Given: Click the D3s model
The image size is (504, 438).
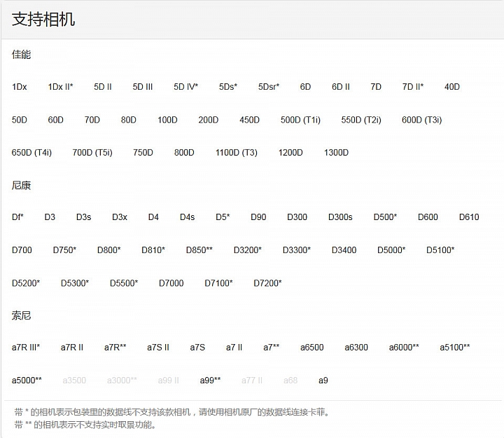Looking at the screenshot, I should point(83,217).
